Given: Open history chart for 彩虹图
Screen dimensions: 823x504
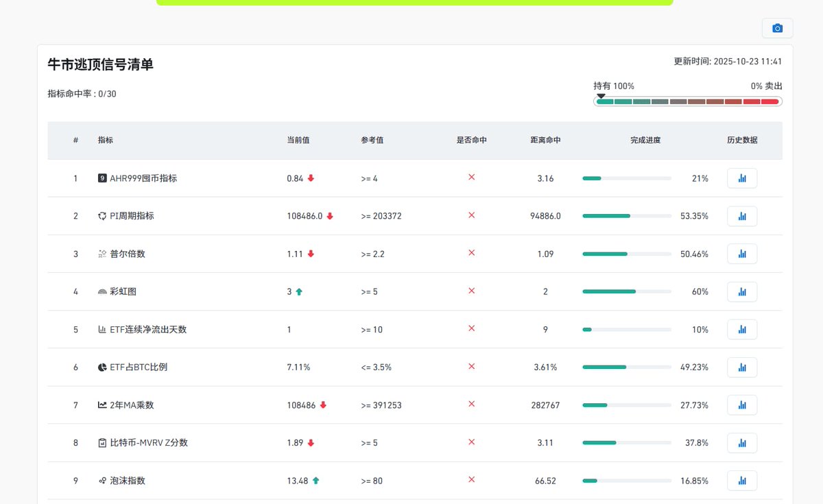Looking at the screenshot, I should click(742, 291).
